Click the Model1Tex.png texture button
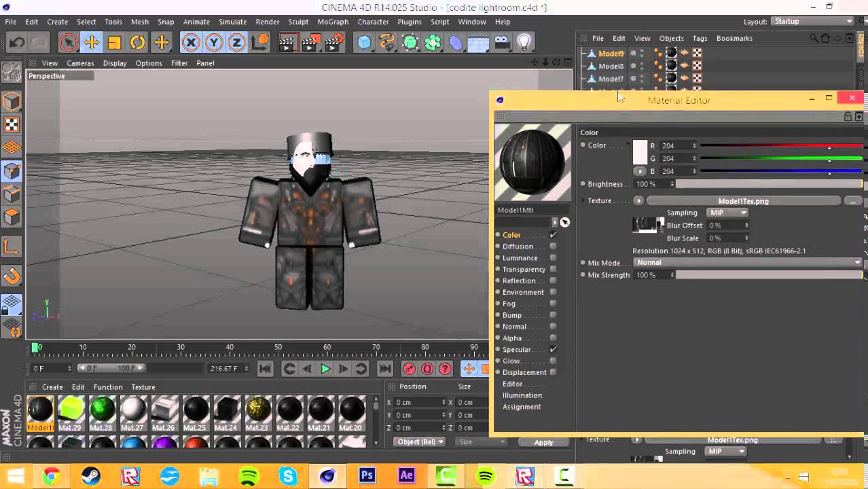 tap(743, 201)
